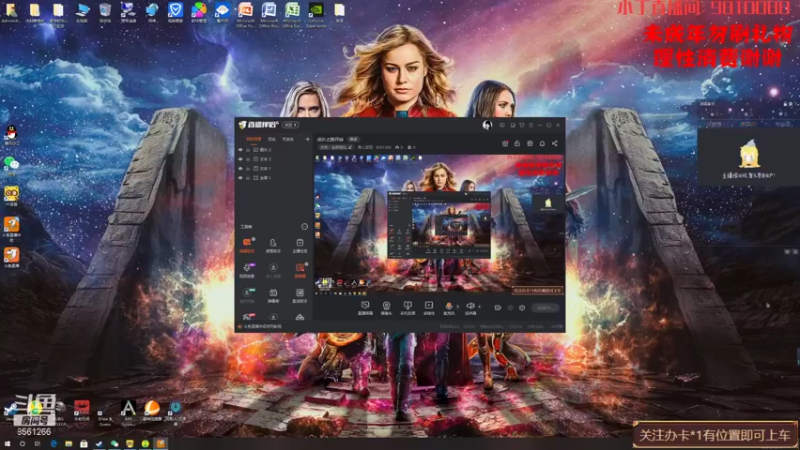The image size is (800, 450).
Task: Open the first orange toolbox tool
Action: pyautogui.click(x=247, y=245)
